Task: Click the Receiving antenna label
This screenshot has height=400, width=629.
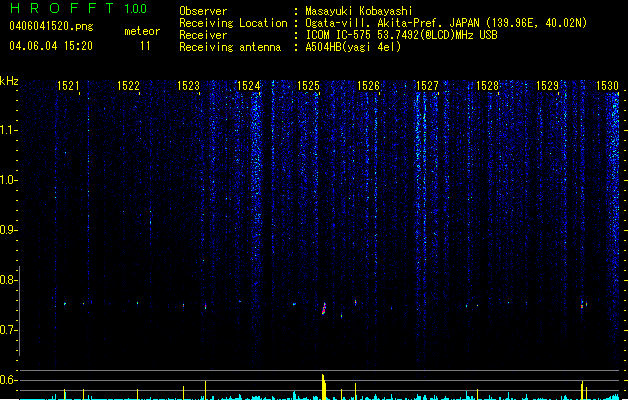Action: coord(230,47)
